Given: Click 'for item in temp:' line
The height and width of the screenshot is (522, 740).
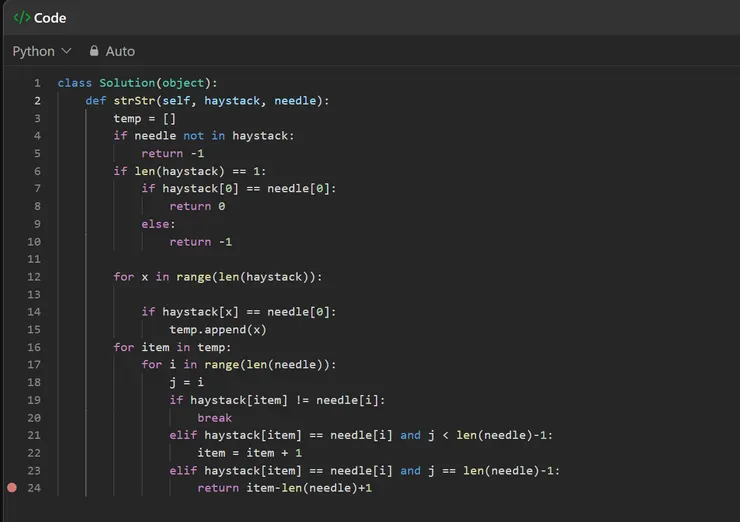Looking at the screenshot, I should pyautogui.click(x=172, y=347).
